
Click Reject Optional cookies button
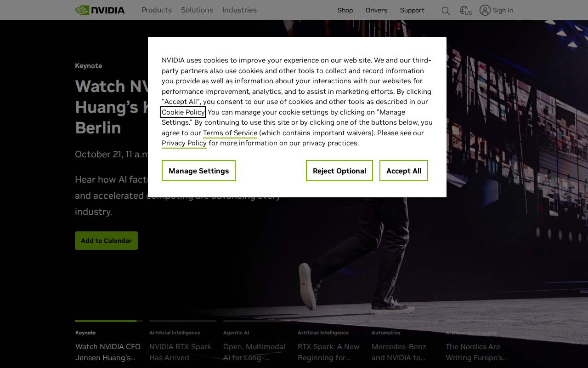coord(339,171)
